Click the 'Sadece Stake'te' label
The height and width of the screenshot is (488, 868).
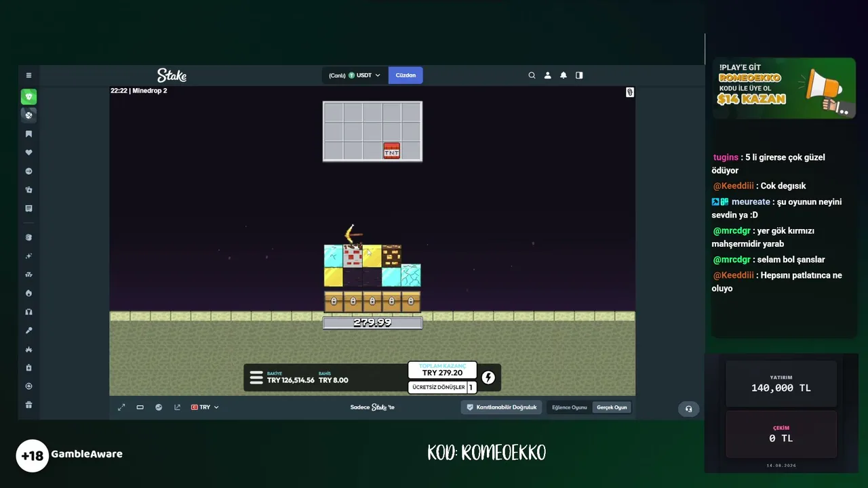pyautogui.click(x=372, y=407)
